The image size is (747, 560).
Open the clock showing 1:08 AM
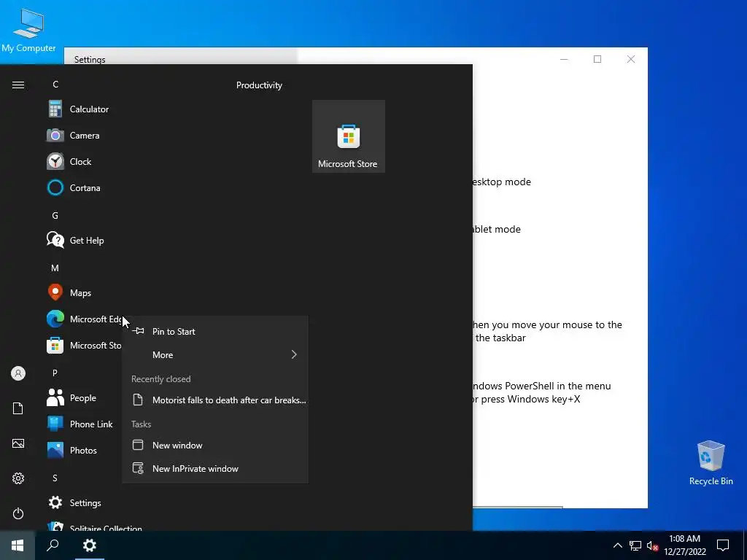coord(684,545)
